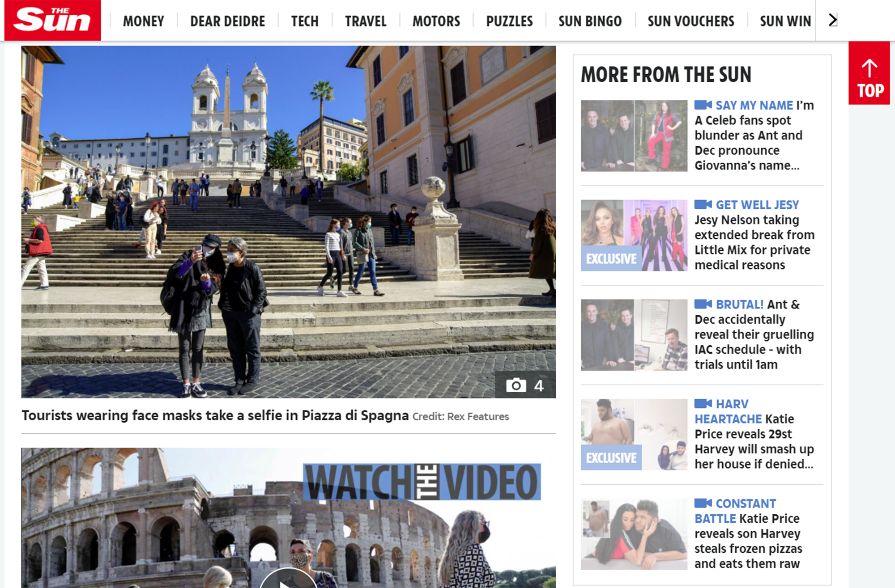Open the Tech section
Viewport: 895px width, 588px height.
pos(305,21)
